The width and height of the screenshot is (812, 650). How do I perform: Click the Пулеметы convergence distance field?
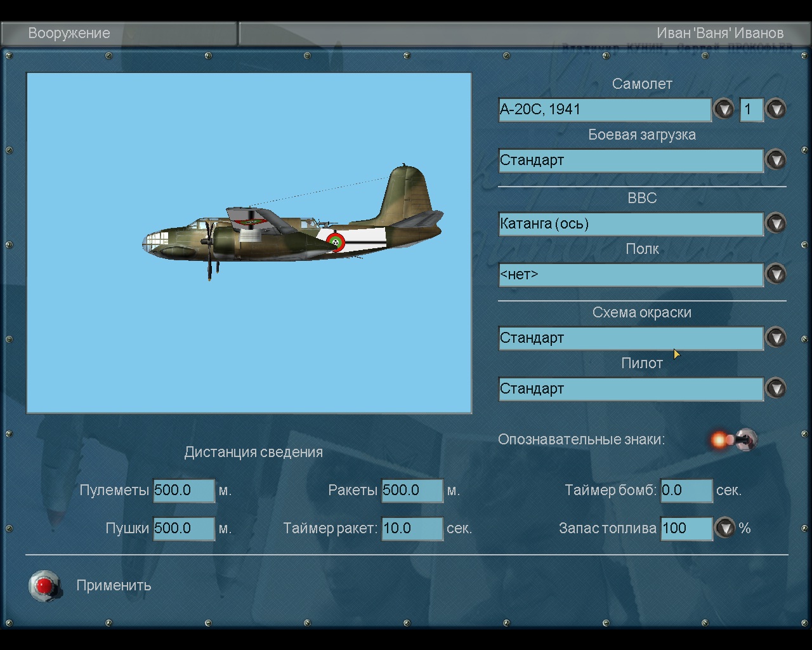[183, 491]
